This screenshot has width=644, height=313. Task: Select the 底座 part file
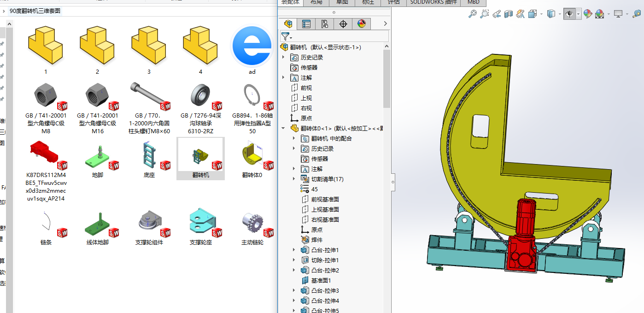click(x=149, y=159)
